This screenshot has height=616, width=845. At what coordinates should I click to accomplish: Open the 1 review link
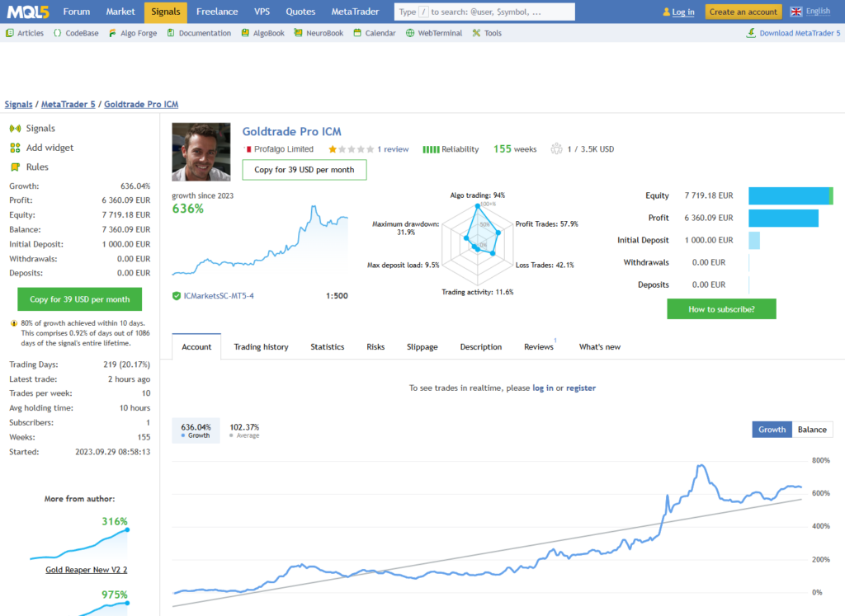tap(393, 149)
